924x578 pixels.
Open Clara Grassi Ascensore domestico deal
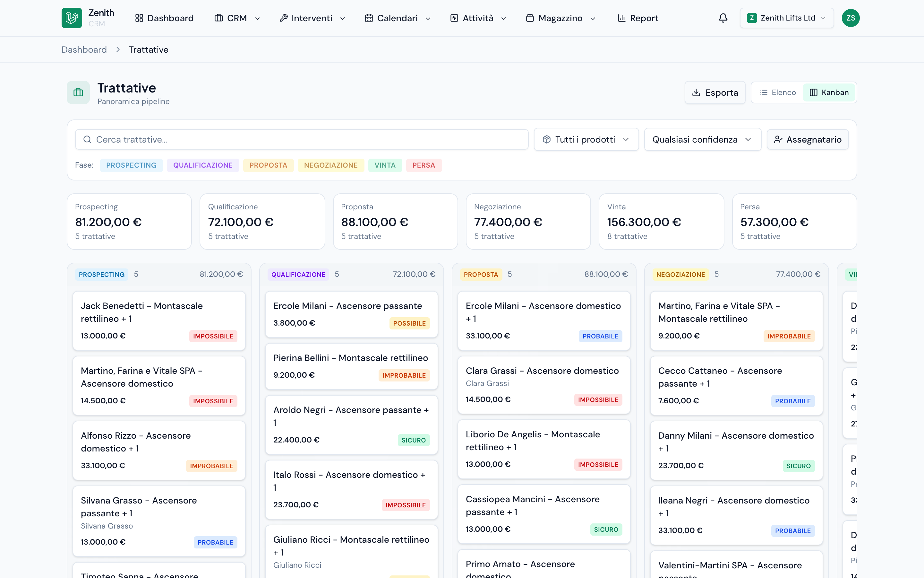(544, 385)
